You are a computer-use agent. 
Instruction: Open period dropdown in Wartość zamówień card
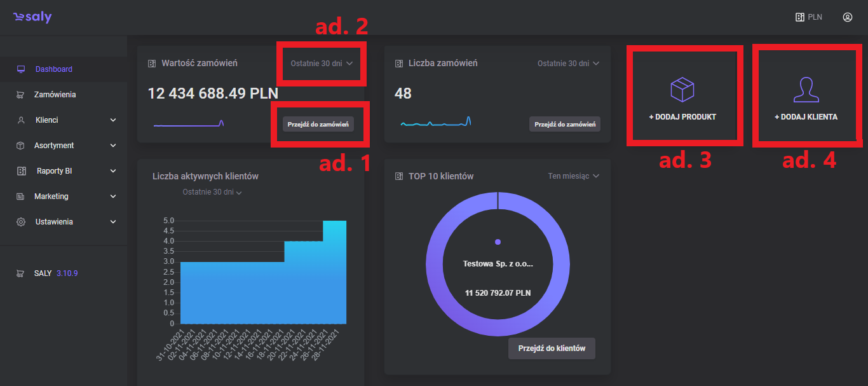click(x=321, y=64)
